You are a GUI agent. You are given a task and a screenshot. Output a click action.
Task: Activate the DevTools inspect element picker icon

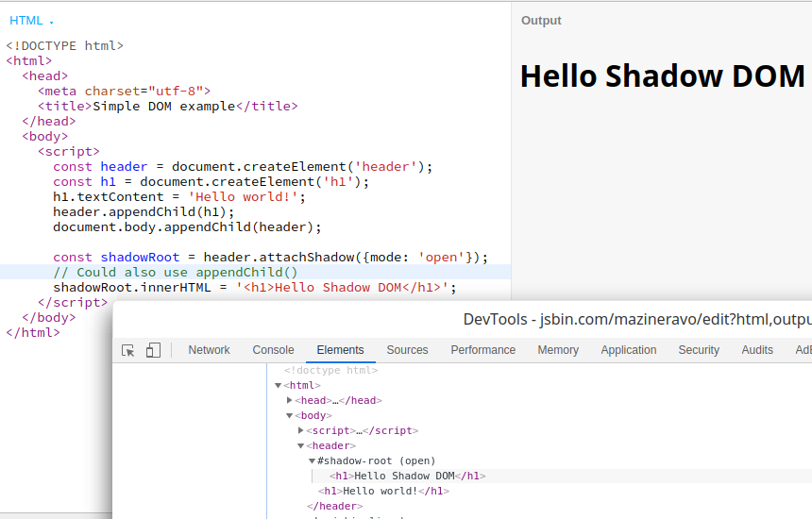click(127, 350)
